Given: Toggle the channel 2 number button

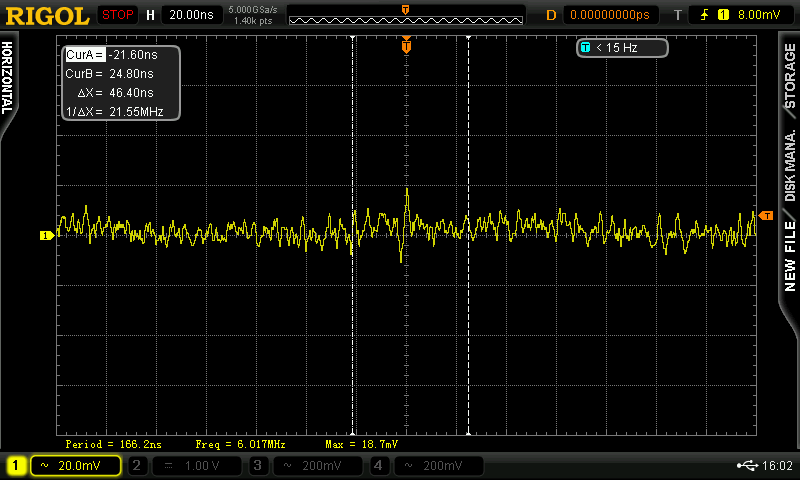Looking at the screenshot, I should 137,465.
